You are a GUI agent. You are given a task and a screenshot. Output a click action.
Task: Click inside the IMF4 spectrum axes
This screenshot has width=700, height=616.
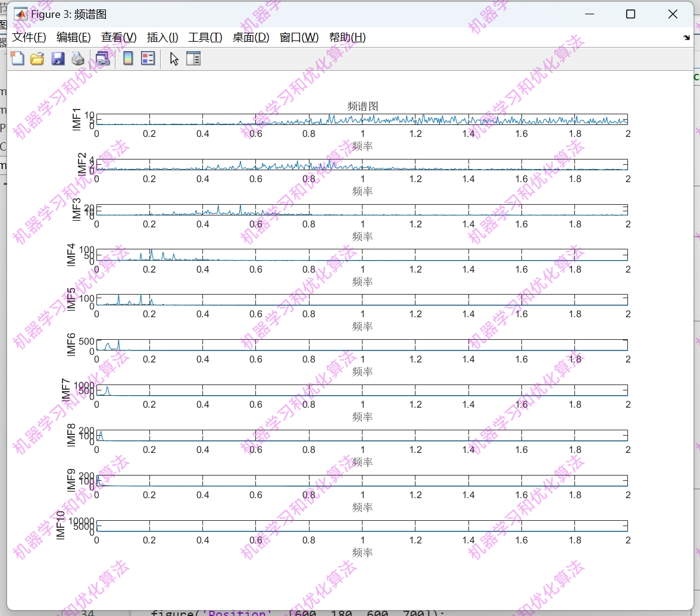tap(362, 255)
